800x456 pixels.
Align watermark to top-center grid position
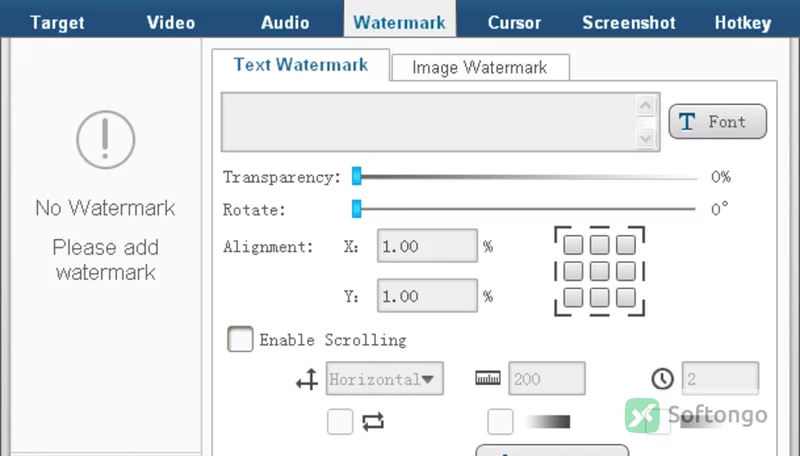point(599,245)
